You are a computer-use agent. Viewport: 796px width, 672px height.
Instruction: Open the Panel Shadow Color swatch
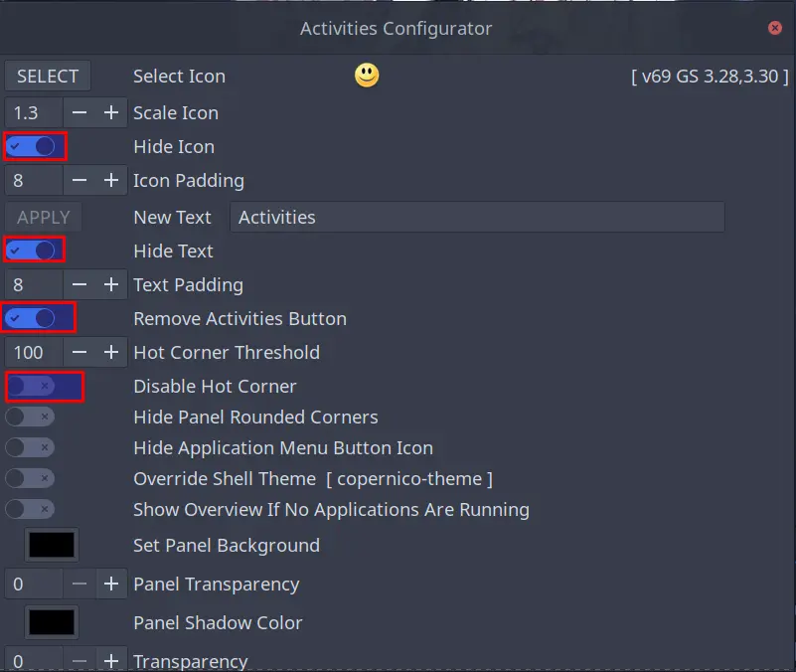52,622
